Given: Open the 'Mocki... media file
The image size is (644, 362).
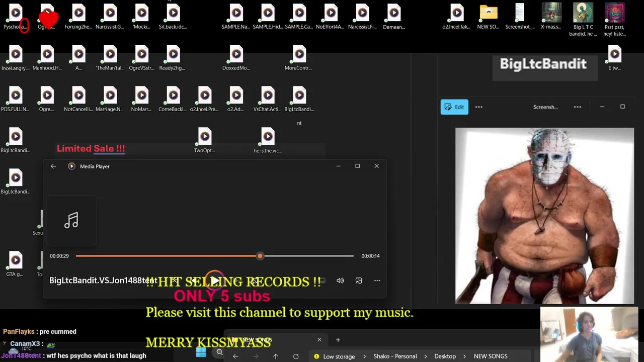Looking at the screenshot, I should [x=141, y=17].
